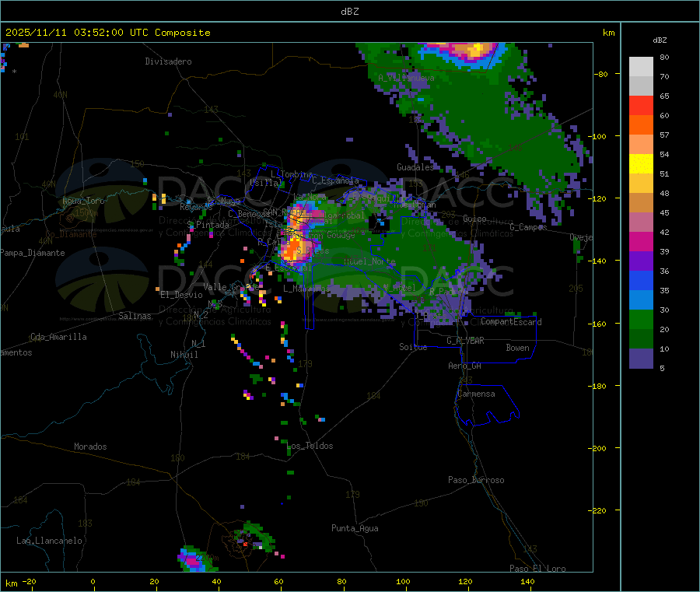Click the 'Hotel_Norte' map label
The image size is (700, 592).
369,261
